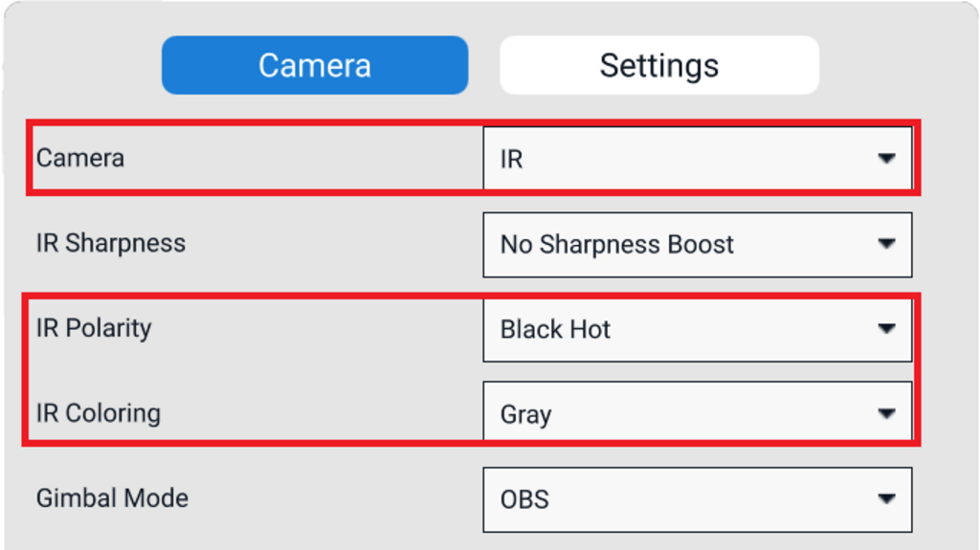980x550 pixels.
Task: Click the 'OBS' value text
Action: pos(524,500)
